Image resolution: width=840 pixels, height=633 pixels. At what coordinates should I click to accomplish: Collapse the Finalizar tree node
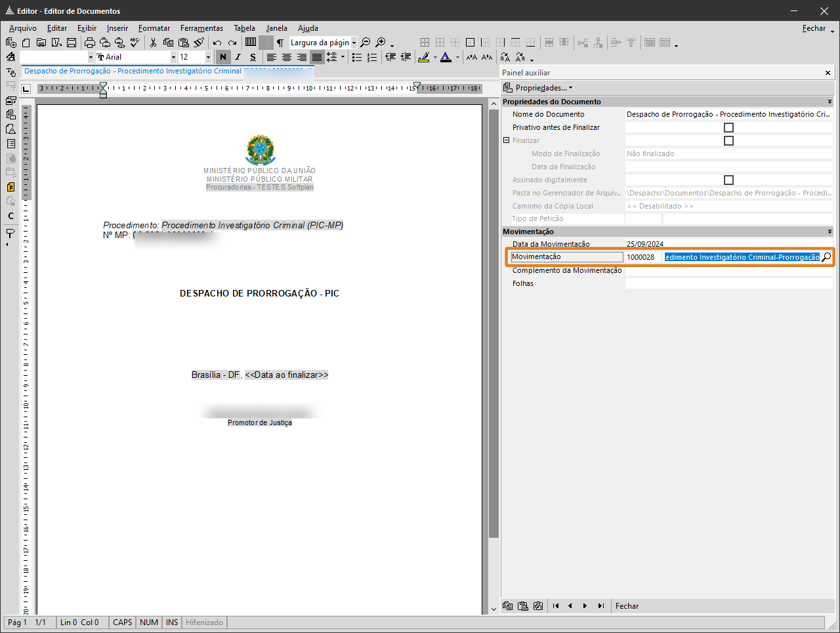pyautogui.click(x=507, y=140)
